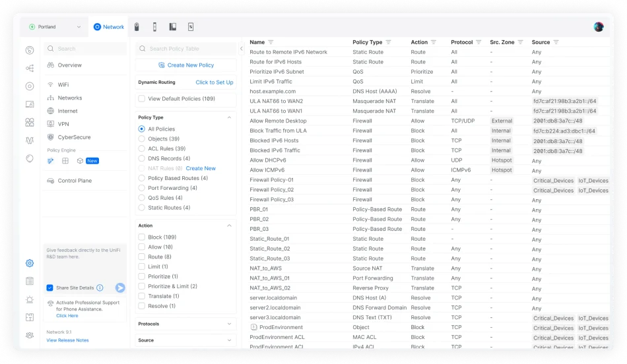The width and height of the screenshot is (627, 364).
Task: Expand the Protocols filter section
Action: point(229,324)
